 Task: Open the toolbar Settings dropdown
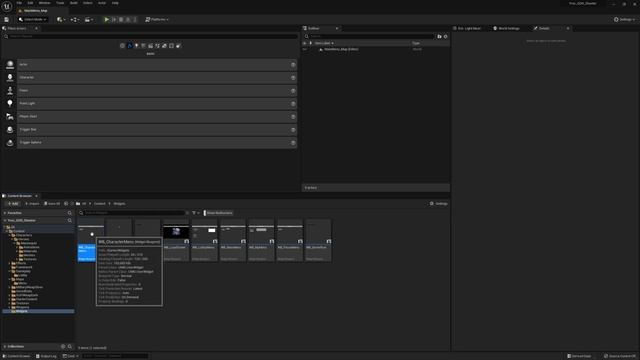tap(624, 19)
